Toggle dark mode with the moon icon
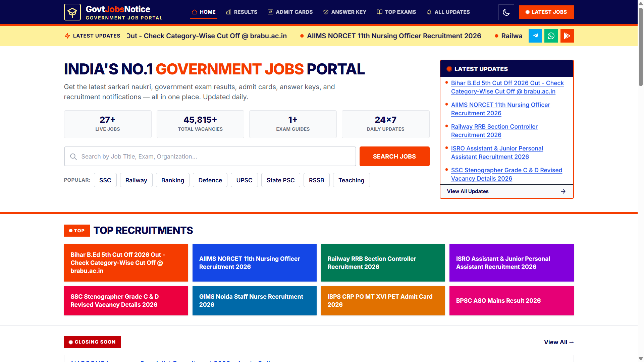The width and height of the screenshot is (644, 362). point(506,12)
